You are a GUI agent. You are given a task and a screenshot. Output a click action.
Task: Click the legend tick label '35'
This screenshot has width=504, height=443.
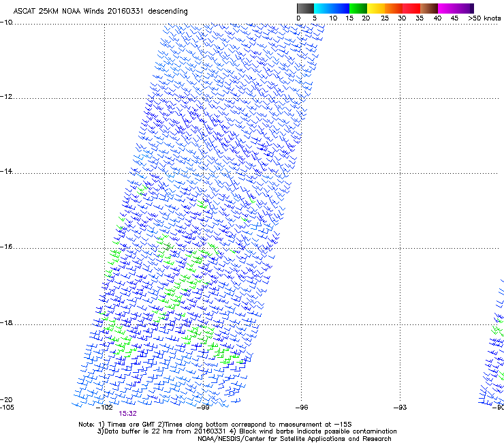click(x=420, y=18)
